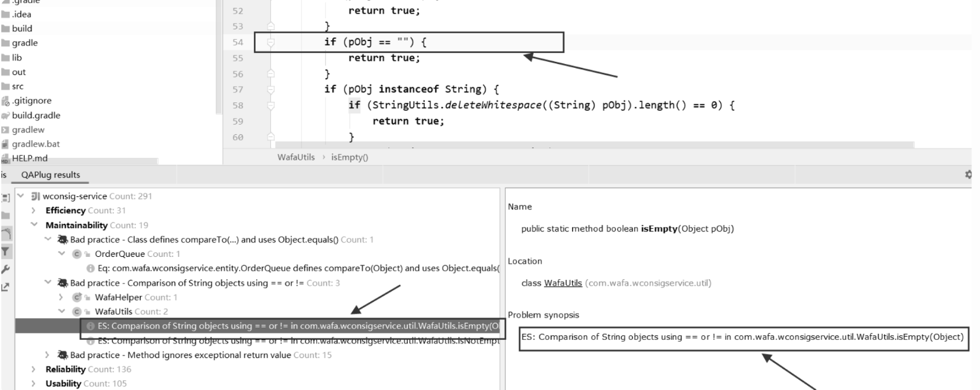Place cursor on 'if (pObj instanceof String)' line
Viewport: 980px width, 390px height.
pyautogui.click(x=412, y=89)
